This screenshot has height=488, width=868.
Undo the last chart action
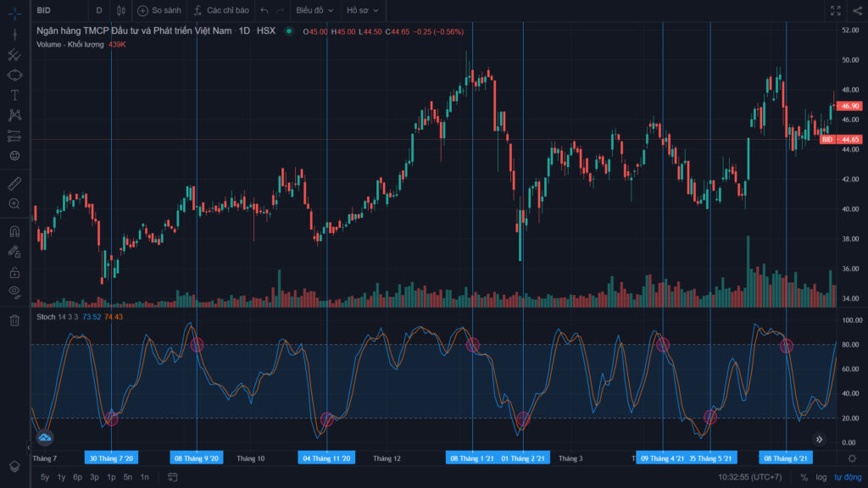264,10
